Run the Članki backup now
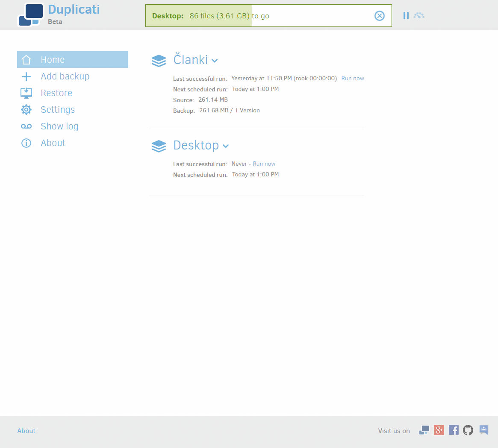 tap(353, 79)
